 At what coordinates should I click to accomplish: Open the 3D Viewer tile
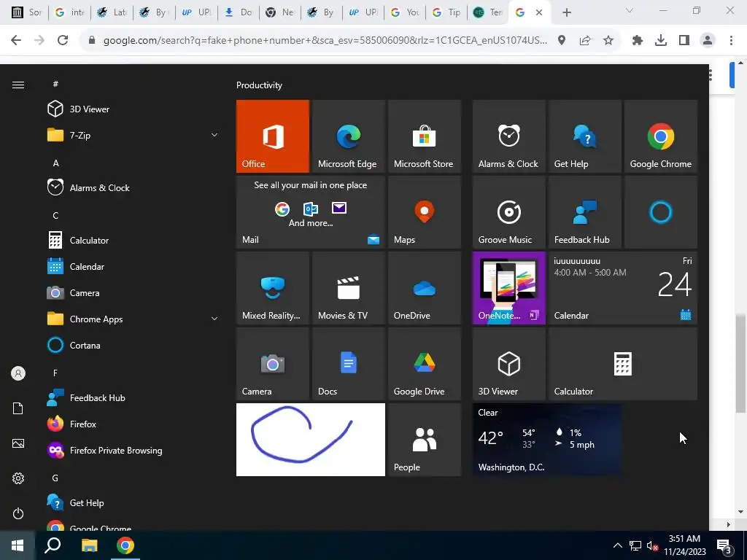point(508,364)
